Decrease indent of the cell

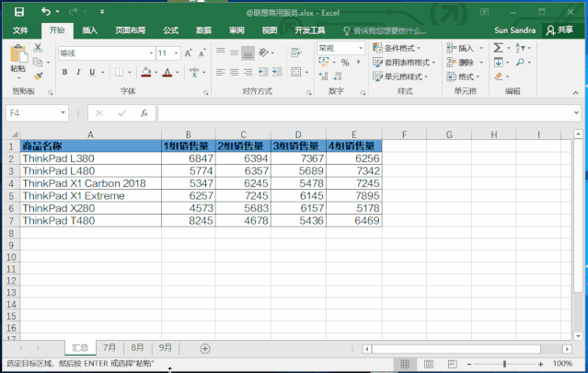pos(263,72)
